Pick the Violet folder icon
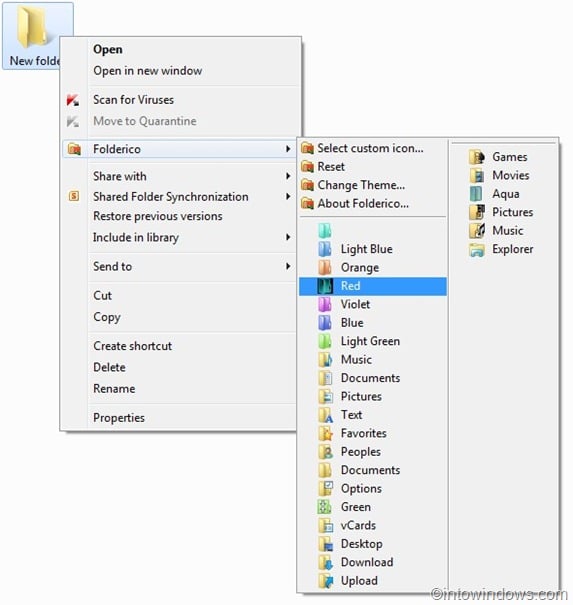The width and height of the screenshot is (573, 605). pos(325,304)
